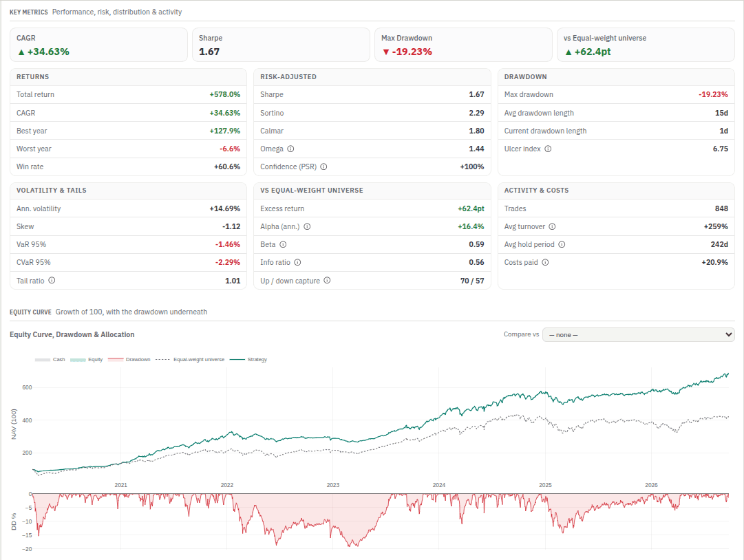The image size is (744, 560).
Task: Click the Ann. volatility value +14.69%
Action: pyautogui.click(x=225, y=208)
